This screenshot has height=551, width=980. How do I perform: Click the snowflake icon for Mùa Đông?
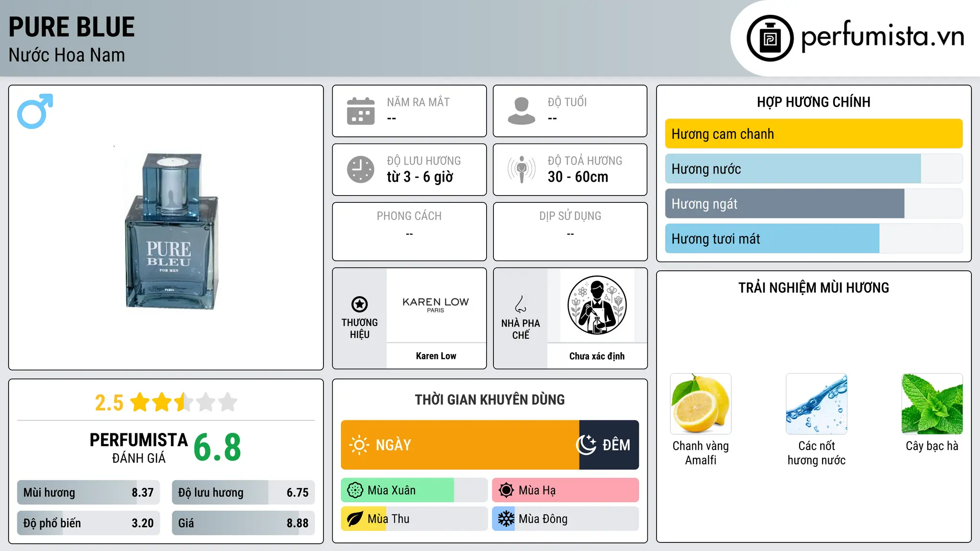pyautogui.click(x=506, y=519)
